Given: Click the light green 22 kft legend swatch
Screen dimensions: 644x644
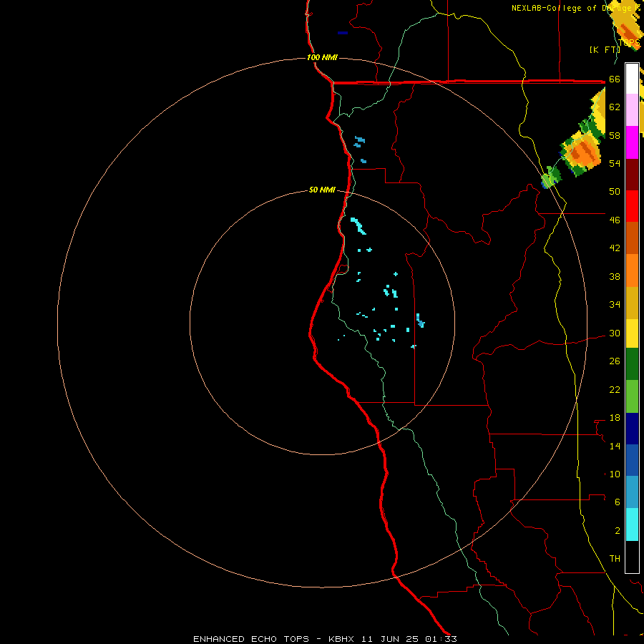Looking at the screenshot, I should 632,396.
